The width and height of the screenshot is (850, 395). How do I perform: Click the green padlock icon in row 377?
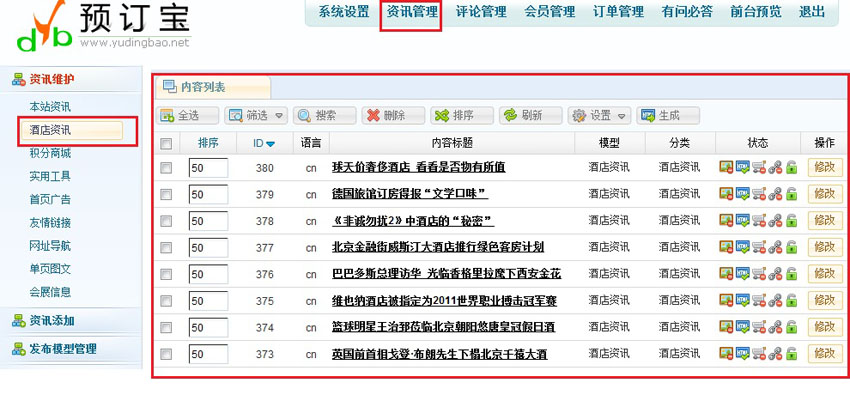(791, 247)
